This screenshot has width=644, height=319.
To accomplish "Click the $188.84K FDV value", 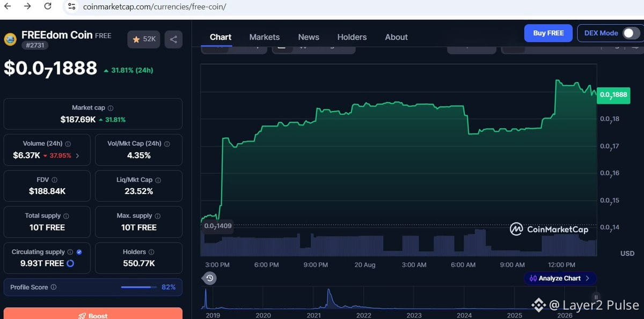I will pyautogui.click(x=47, y=191).
